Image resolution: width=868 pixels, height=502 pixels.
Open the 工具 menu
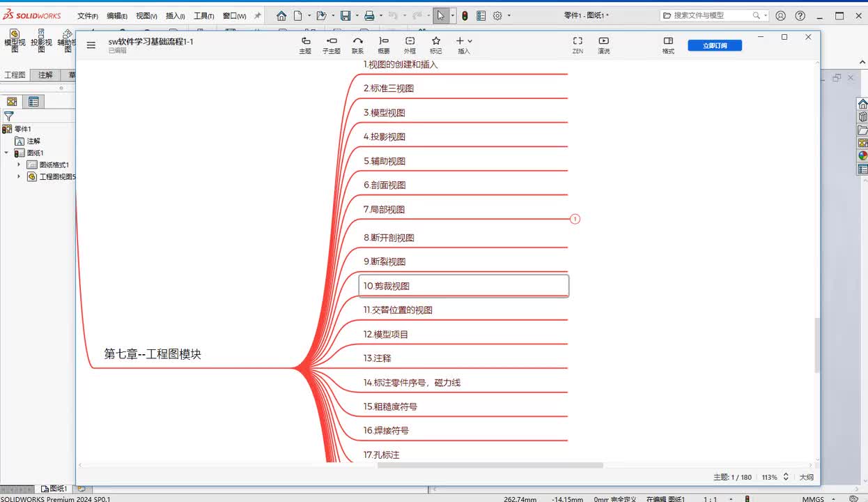[204, 16]
